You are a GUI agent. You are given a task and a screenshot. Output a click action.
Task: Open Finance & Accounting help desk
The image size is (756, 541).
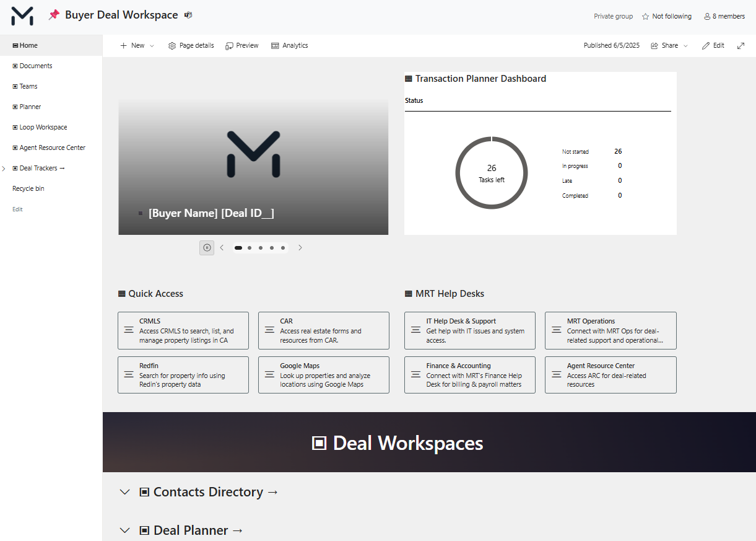[x=470, y=375]
